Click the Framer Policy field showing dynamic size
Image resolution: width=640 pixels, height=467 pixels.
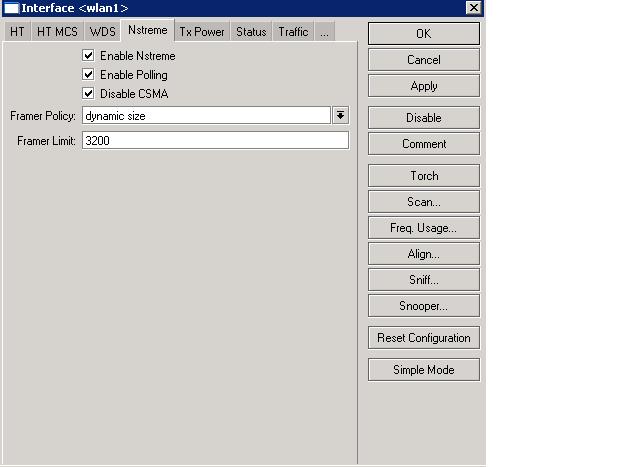click(x=206, y=116)
